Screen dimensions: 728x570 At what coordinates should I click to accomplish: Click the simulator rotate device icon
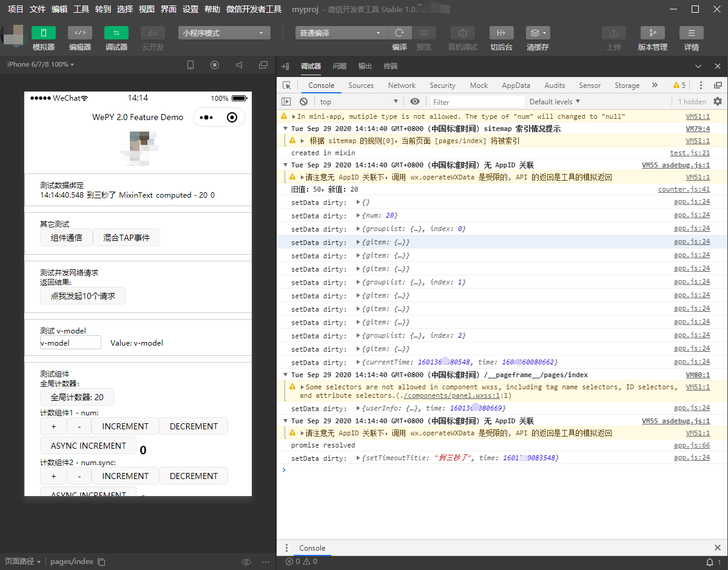190,65
